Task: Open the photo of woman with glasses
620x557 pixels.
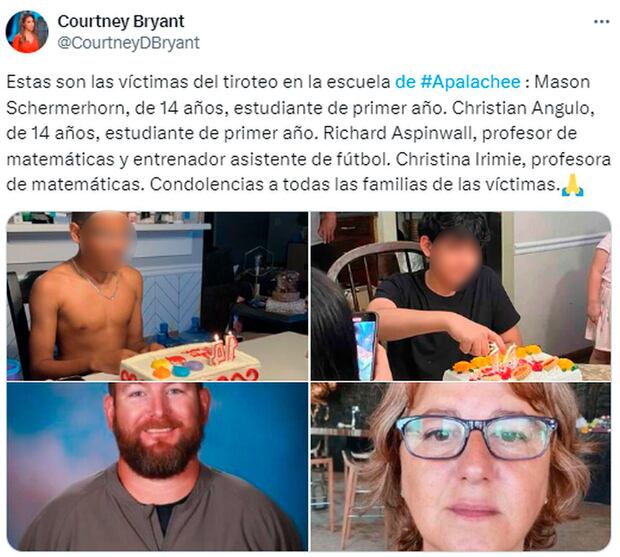Action: (461, 466)
